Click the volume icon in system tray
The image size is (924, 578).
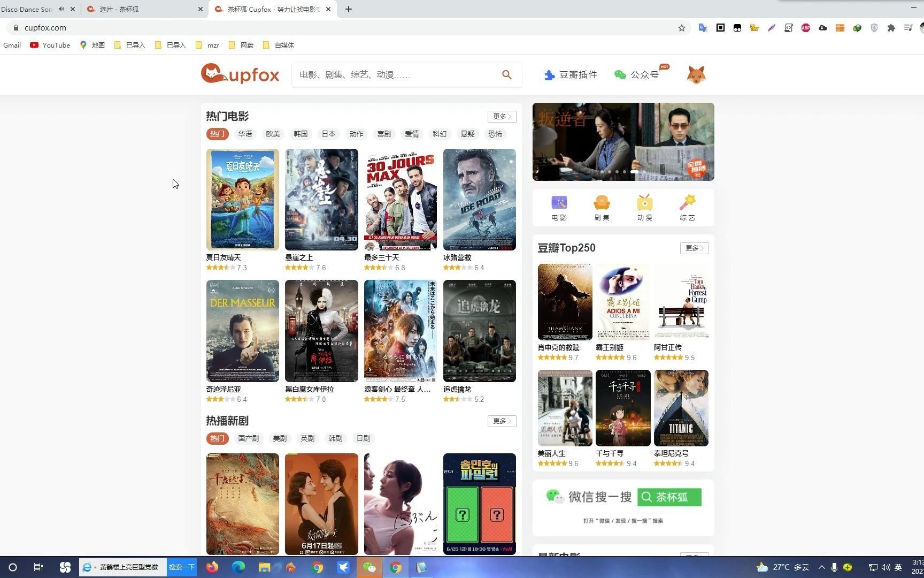885,567
